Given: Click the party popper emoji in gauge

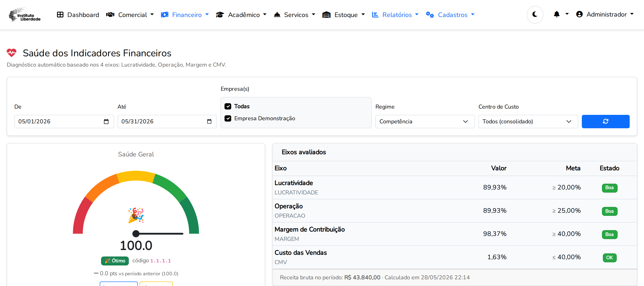Looking at the screenshot, I should (136, 215).
